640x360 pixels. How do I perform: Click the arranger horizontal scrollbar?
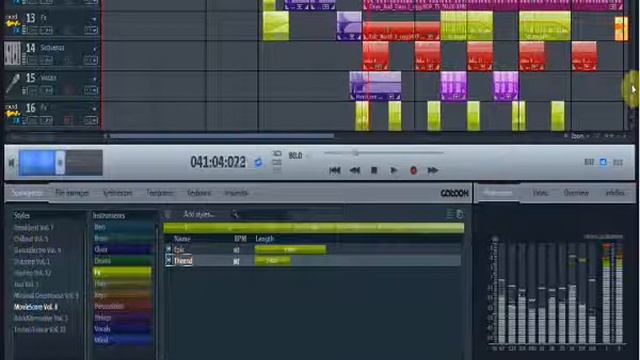(222, 136)
